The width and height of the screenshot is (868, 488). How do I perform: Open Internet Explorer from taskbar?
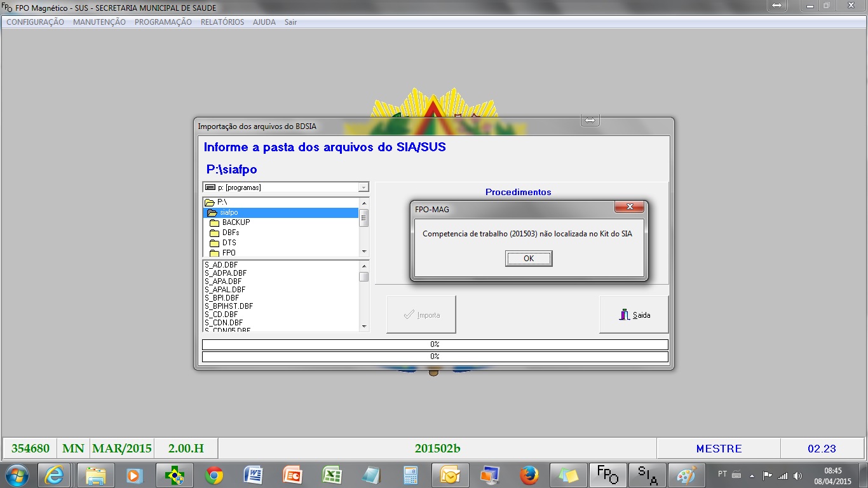pyautogui.click(x=55, y=475)
